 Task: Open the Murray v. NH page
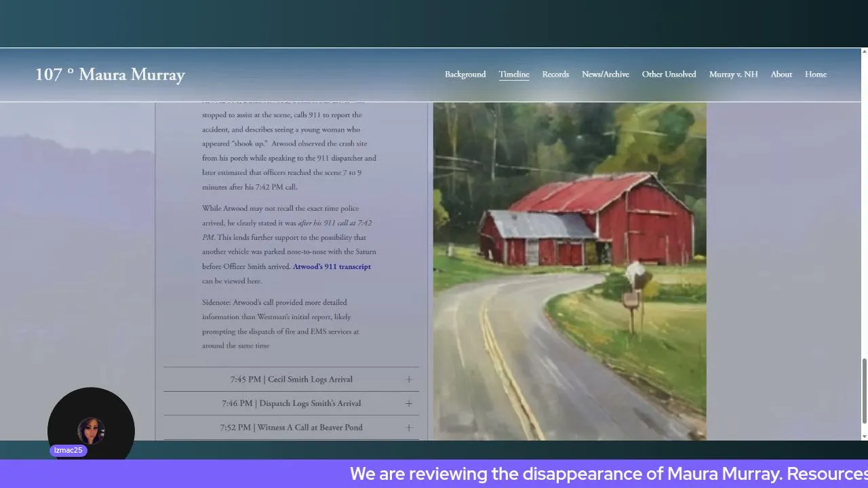[x=734, y=75]
